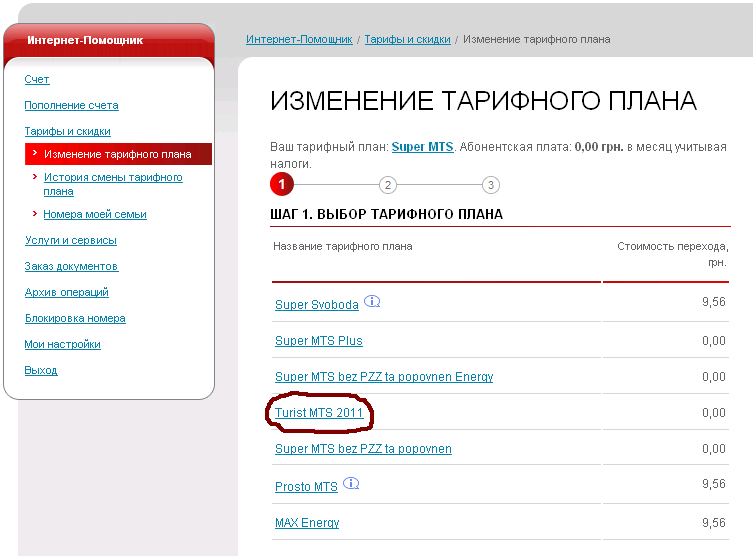The width and height of the screenshot is (753, 556).
Task: Select Super Svoboda tariff plan
Action: 317,305
